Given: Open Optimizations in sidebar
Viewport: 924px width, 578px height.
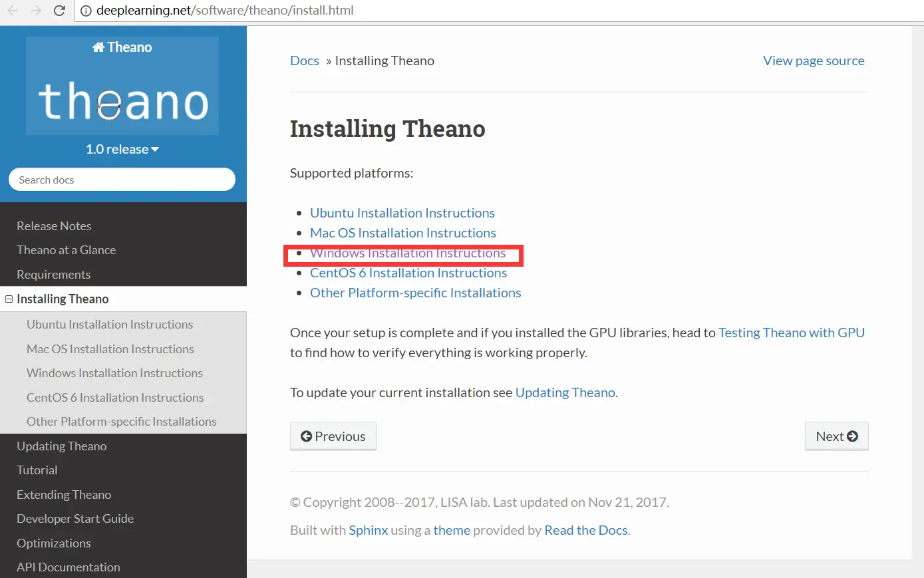Looking at the screenshot, I should tap(53, 543).
